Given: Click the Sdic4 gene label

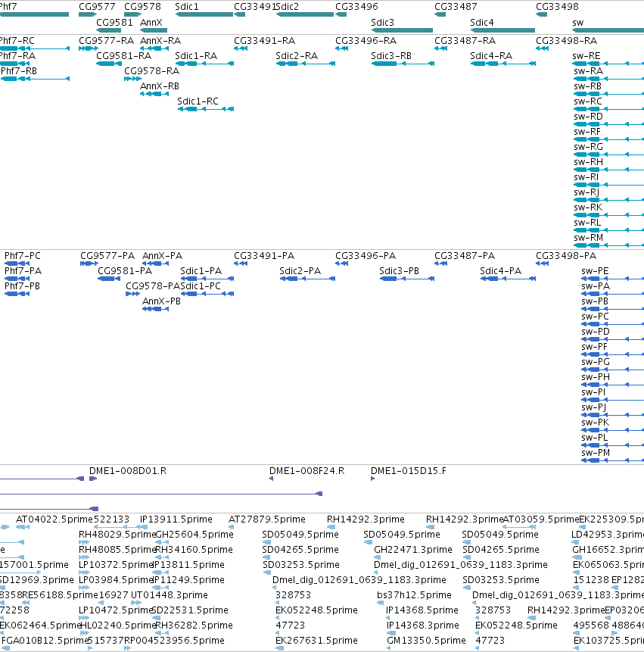Looking at the screenshot, I should click(x=482, y=23).
